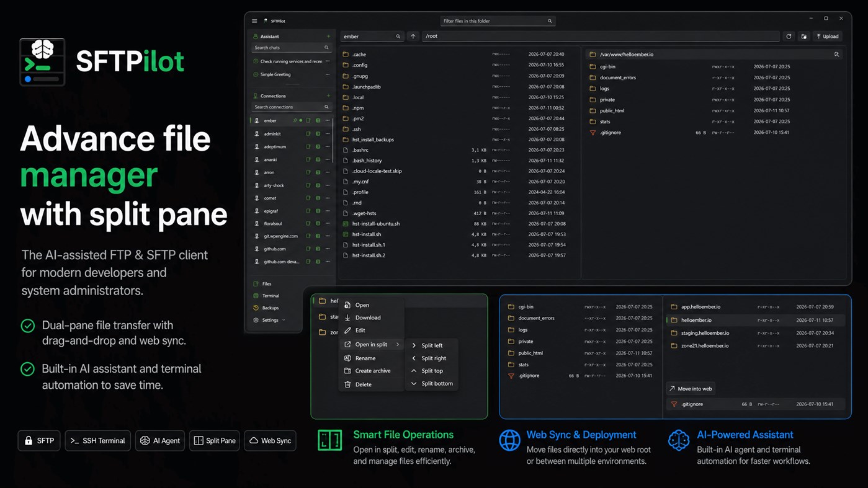Click the Move into web button
This screenshot has width=868, height=488.
pos(691,389)
